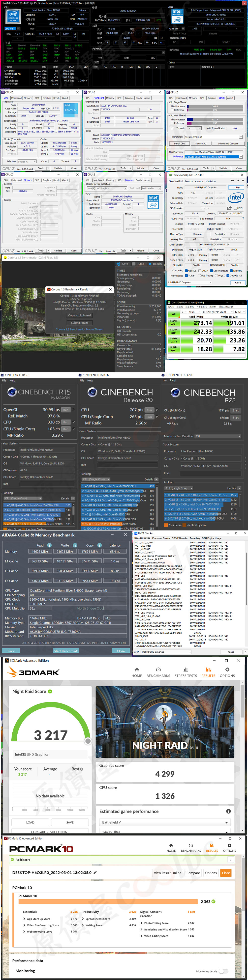Toggle PCMark Monitoring details switch

click(224, 971)
